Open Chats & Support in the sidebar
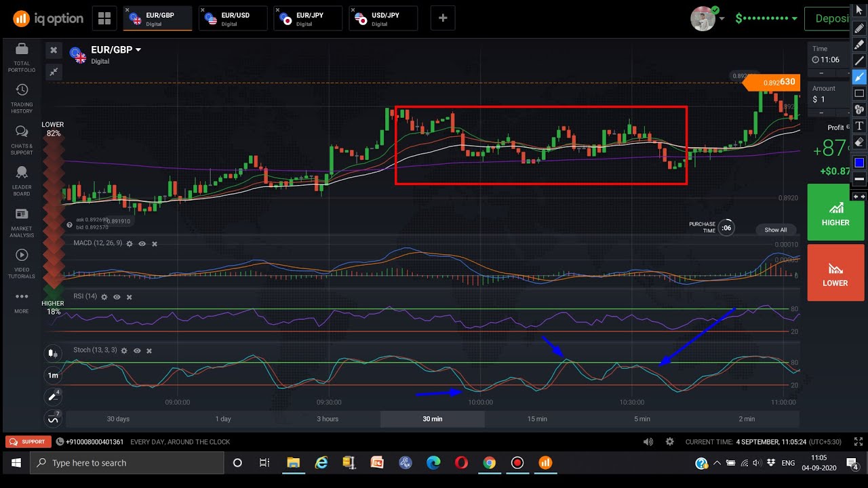This screenshot has width=868, height=488. coord(21,140)
